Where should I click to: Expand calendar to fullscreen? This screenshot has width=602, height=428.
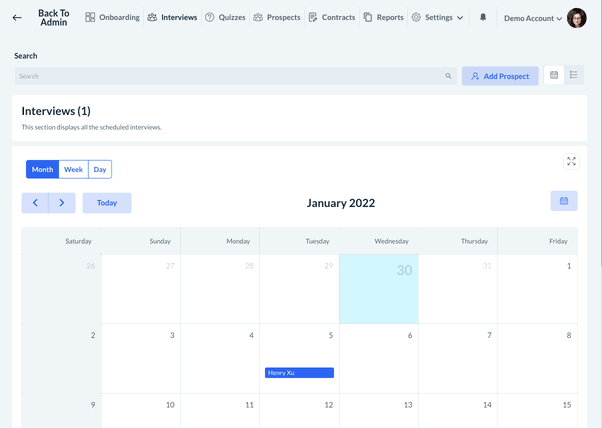(571, 161)
